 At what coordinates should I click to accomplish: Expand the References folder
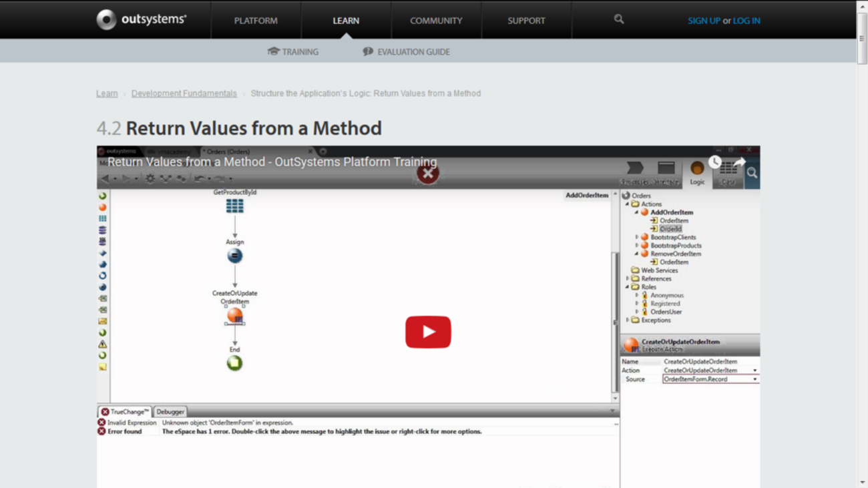628,278
